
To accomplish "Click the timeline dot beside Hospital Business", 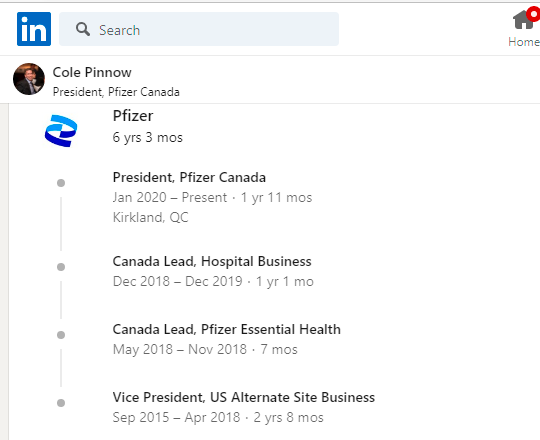I will point(61,267).
